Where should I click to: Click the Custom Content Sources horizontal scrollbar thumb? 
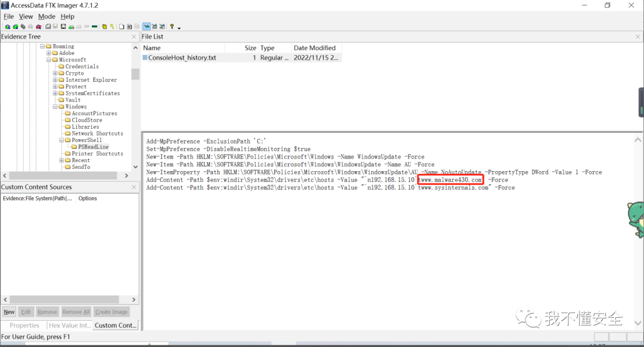[64, 300]
